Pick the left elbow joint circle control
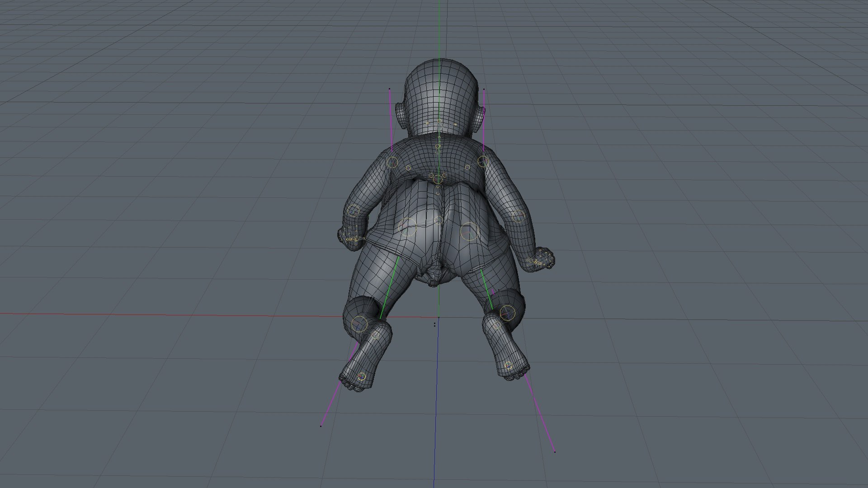The image size is (868, 488). 353,211
